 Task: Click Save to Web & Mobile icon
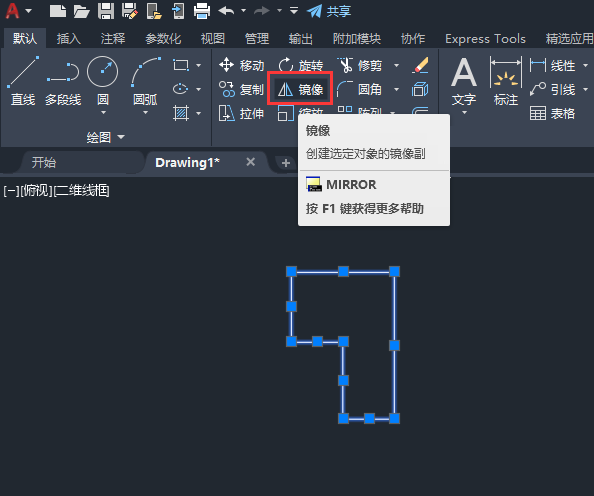point(178,11)
